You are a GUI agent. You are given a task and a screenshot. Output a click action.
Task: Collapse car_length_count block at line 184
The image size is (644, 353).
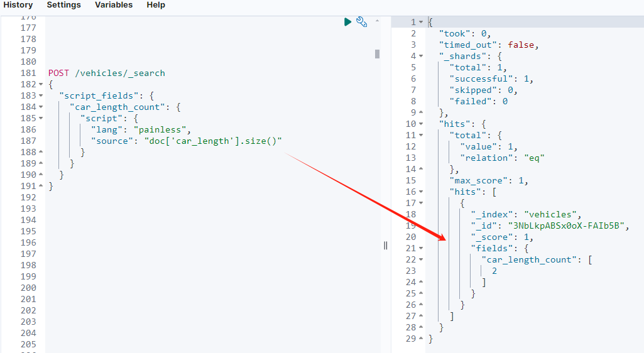point(41,107)
